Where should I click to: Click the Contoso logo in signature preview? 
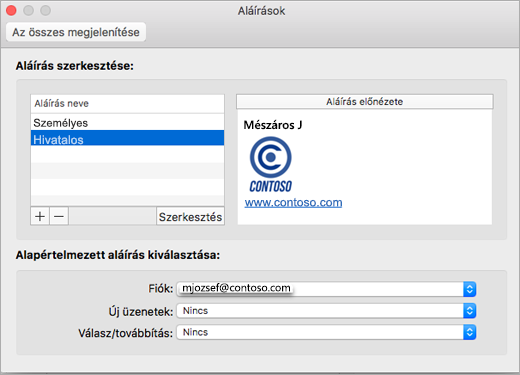coord(271,165)
